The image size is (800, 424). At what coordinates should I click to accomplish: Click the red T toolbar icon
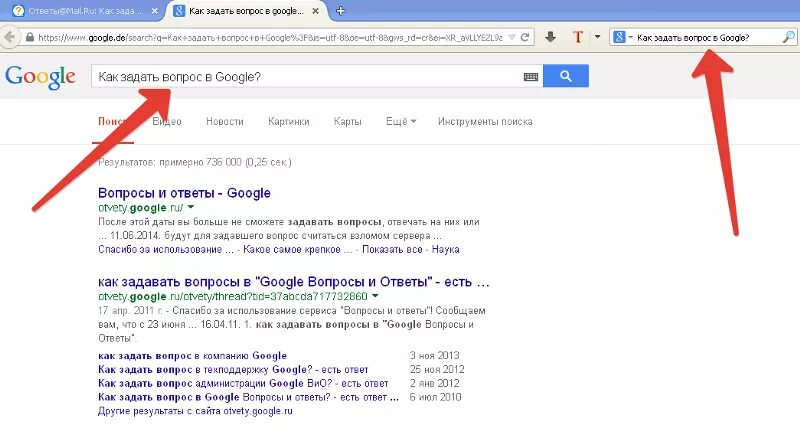point(578,37)
